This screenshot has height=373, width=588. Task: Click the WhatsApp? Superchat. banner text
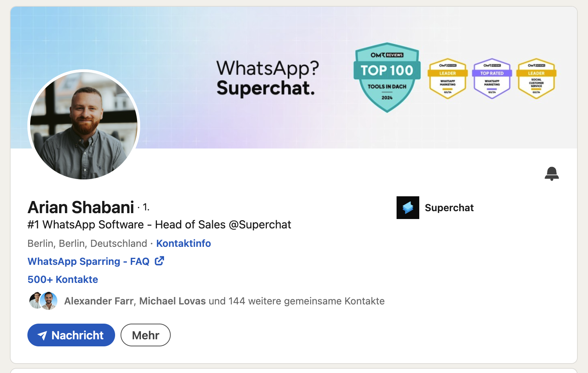tap(267, 78)
